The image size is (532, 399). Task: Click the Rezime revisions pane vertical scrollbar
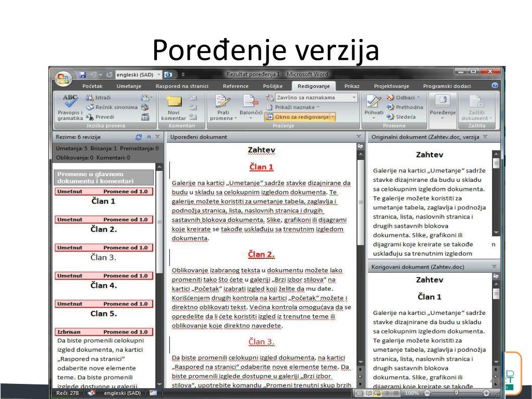click(159, 275)
